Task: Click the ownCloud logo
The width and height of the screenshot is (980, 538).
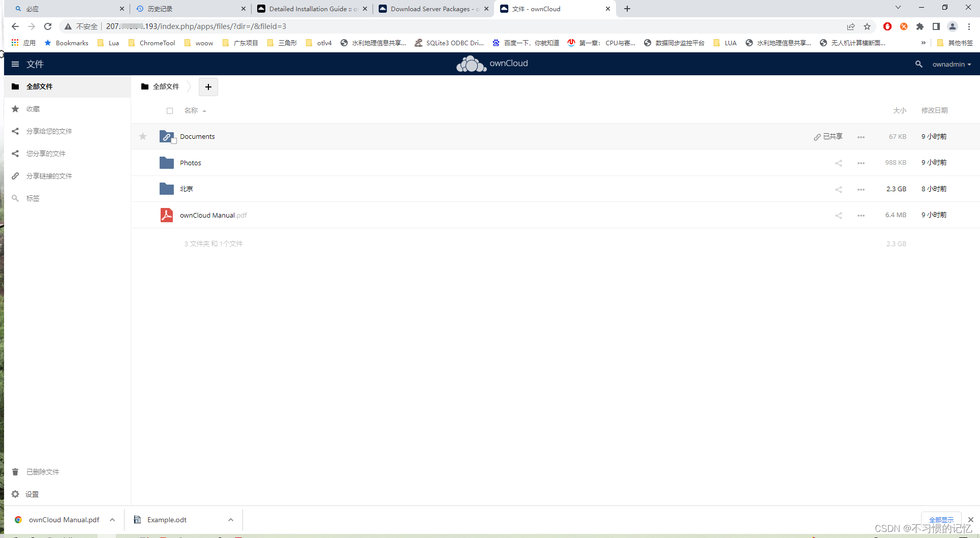Action: (x=492, y=64)
